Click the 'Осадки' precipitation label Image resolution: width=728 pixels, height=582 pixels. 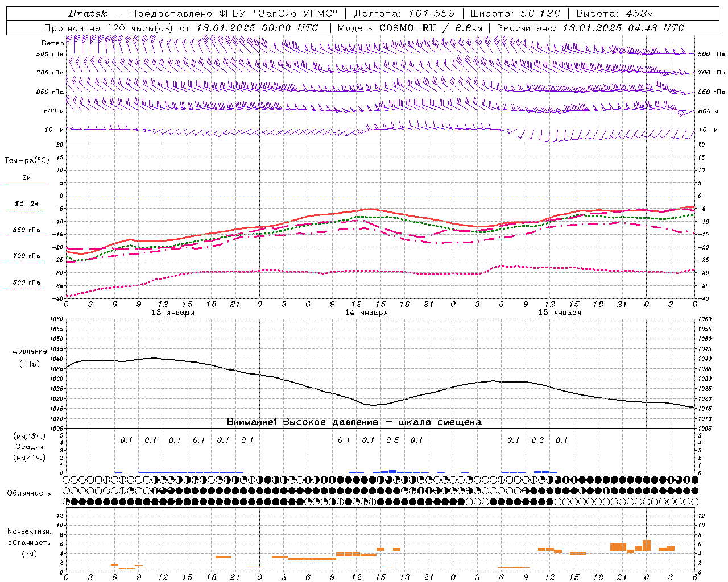coord(30,447)
